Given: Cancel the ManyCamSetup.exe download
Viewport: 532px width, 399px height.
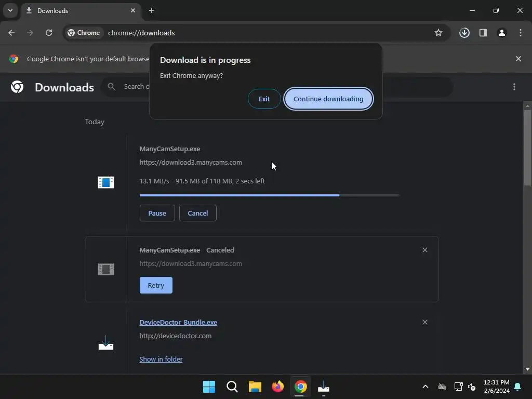Looking at the screenshot, I should click(198, 213).
